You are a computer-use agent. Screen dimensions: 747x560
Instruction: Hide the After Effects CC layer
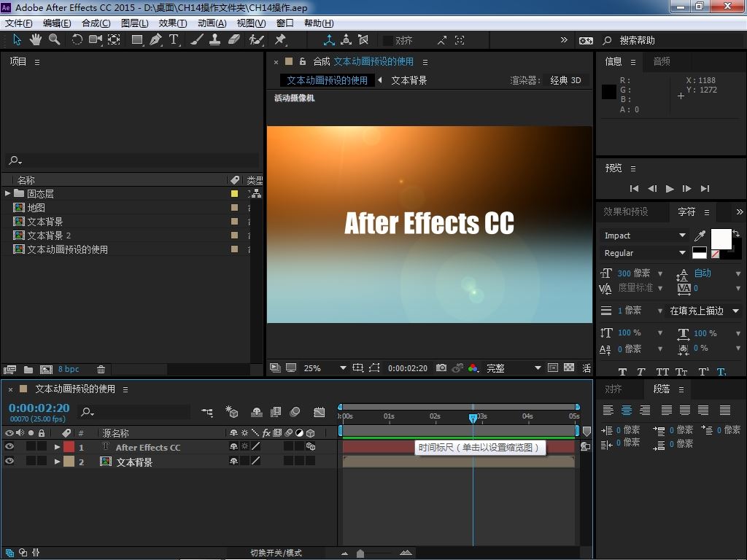9,446
